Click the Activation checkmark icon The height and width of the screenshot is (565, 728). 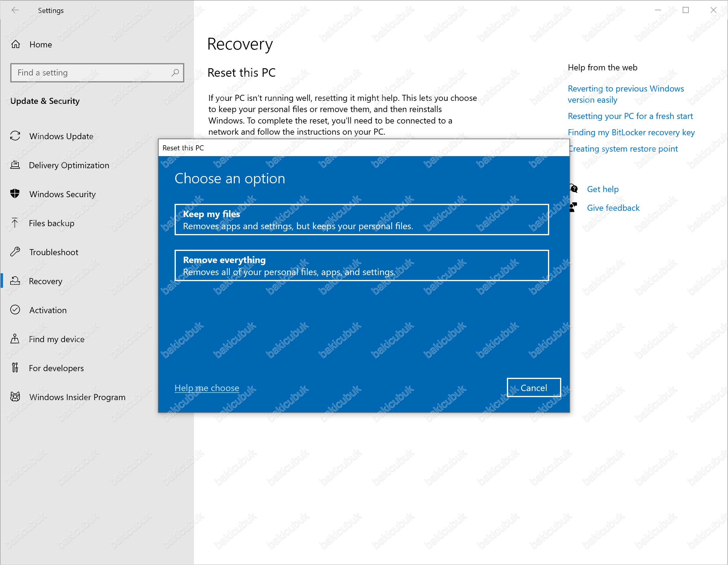[x=15, y=310]
